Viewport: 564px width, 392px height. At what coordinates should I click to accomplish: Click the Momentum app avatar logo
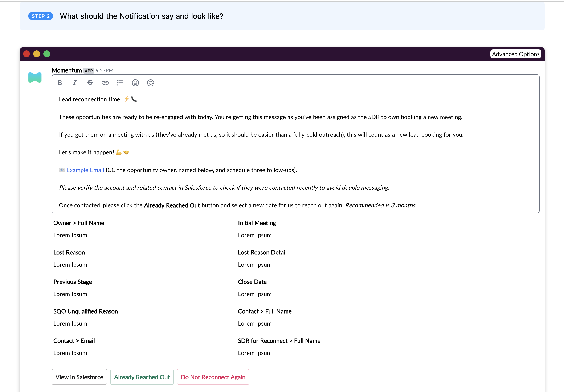tap(35, 78)
